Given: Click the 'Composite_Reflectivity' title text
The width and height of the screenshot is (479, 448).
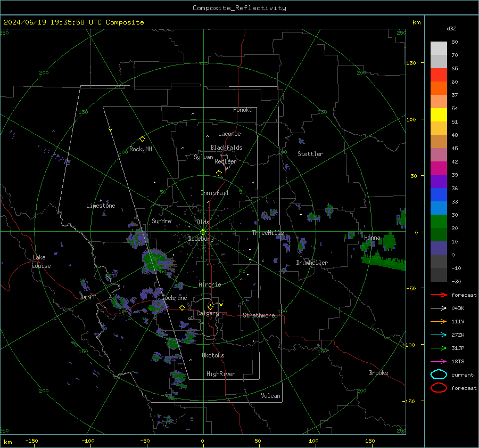Looking at the screenshot, I should click(x=239, y=8).
